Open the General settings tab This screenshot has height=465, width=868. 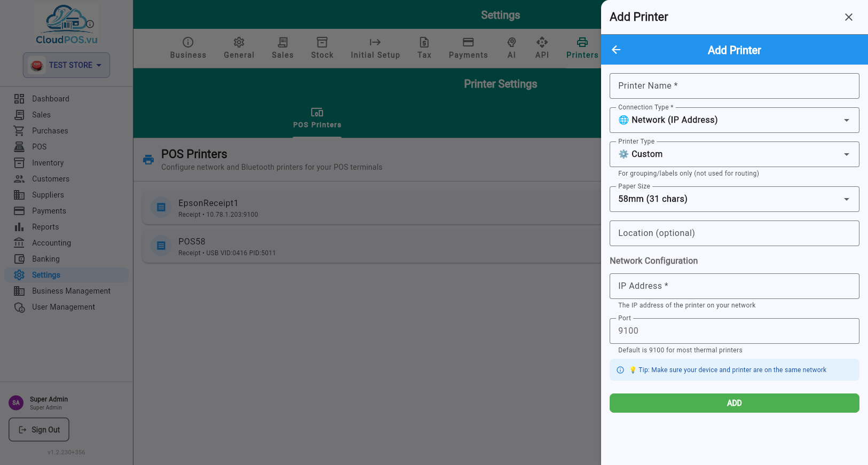click(x=239, y=48)
